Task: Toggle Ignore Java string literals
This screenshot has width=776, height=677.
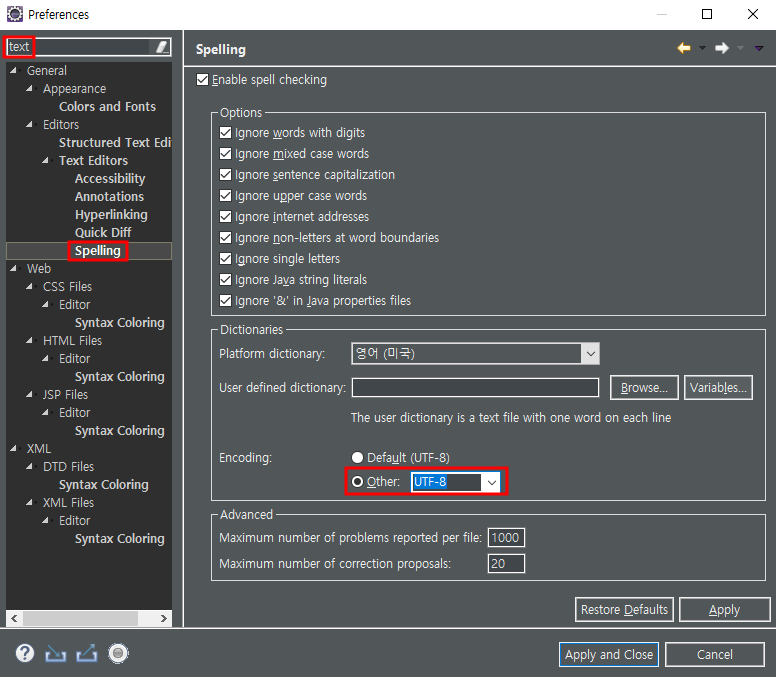Action: tap(225, 280)
